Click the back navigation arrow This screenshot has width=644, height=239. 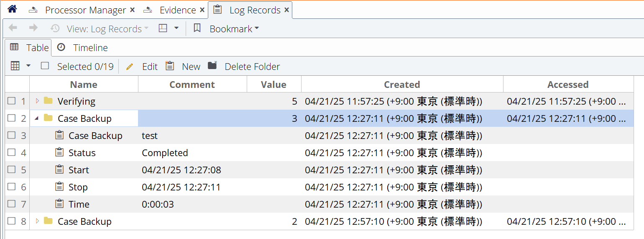point(13,28)
